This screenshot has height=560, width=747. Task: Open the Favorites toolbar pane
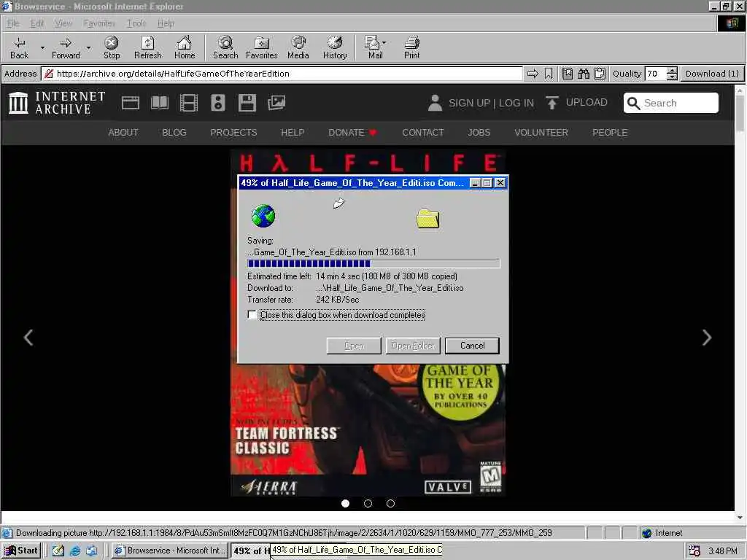pyautogui.click(x=262, y=47)
